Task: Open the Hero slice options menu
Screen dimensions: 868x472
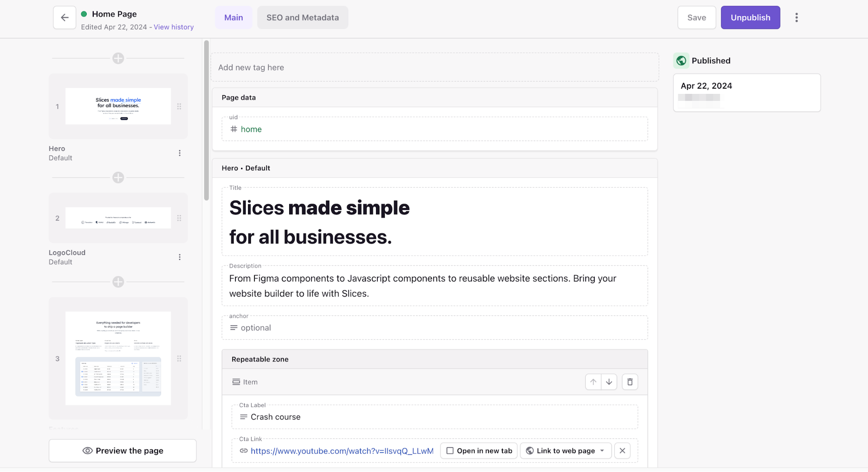Action: pos(179,153)
